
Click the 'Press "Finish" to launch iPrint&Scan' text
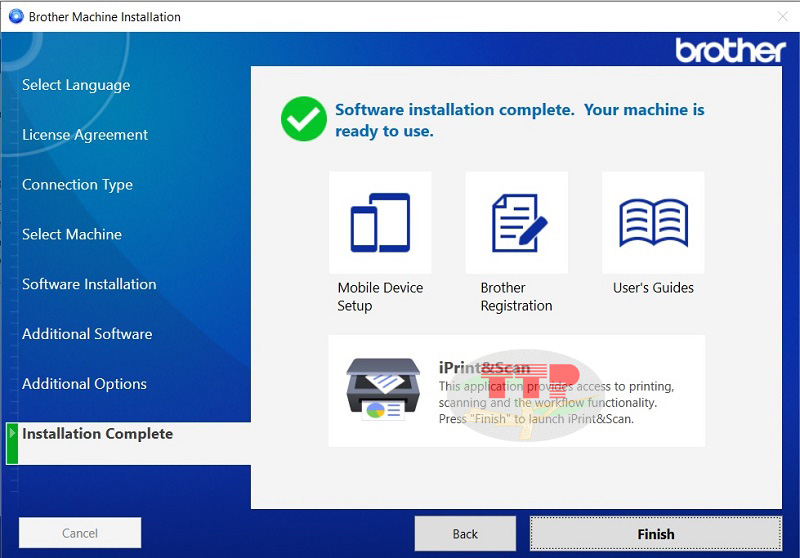(536, 419)
